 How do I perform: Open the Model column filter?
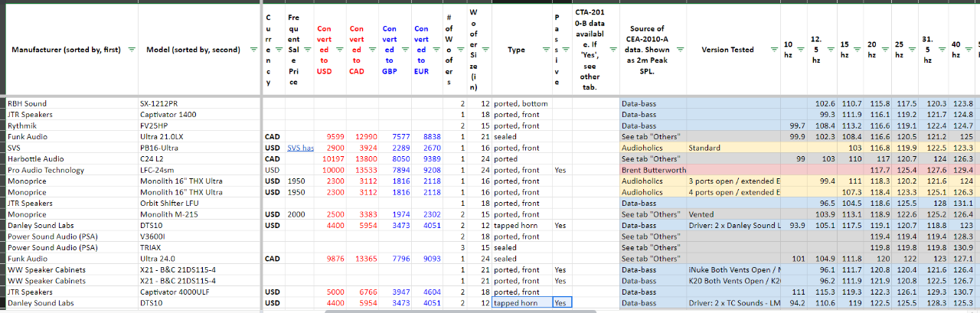[254, 50]
